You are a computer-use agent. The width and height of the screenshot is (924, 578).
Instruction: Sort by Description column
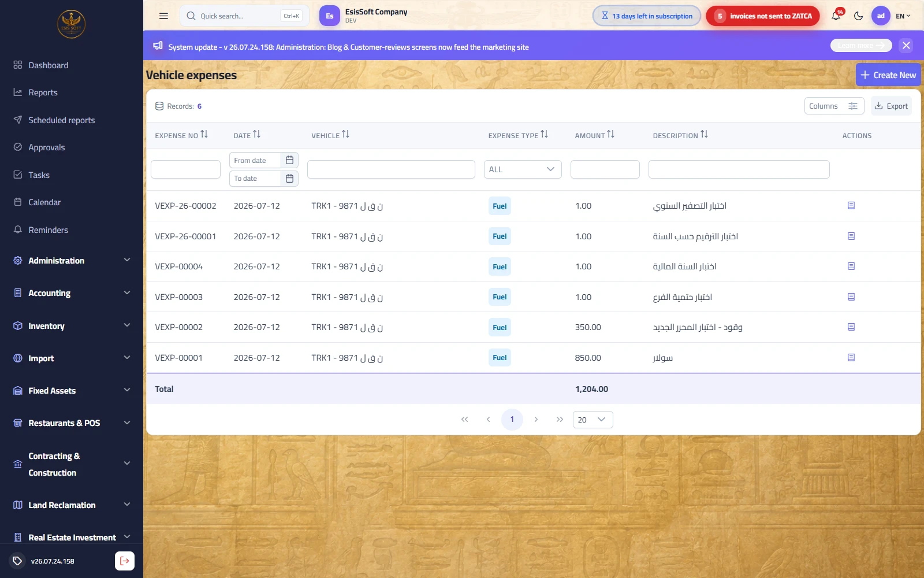[704, 135]
